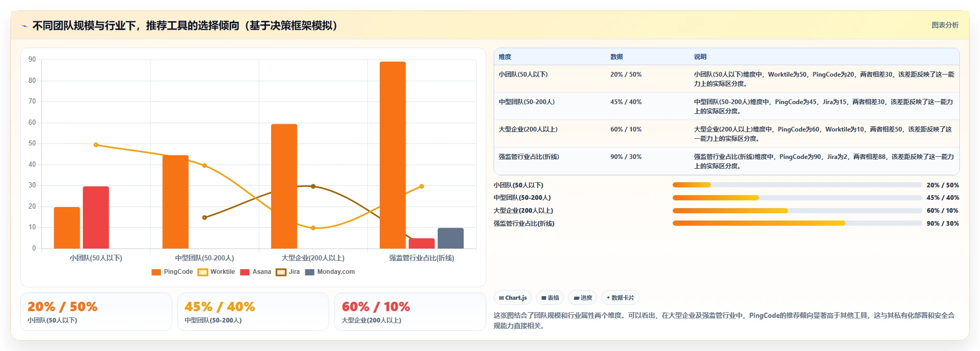The width and height of the screenshot is (980, 351).
Task: Click the x-axis label 中型团队(50-200人)
Action: point(204,258)
